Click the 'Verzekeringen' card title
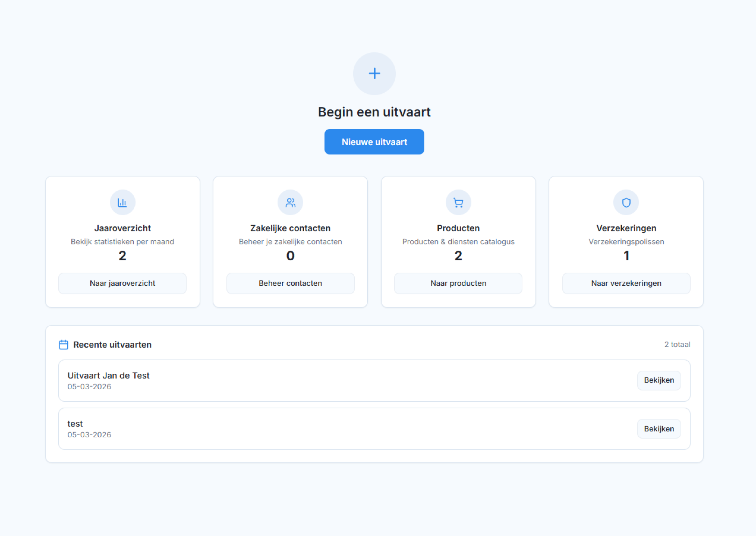This screenshot has height=536, width=756. (626, 228)
